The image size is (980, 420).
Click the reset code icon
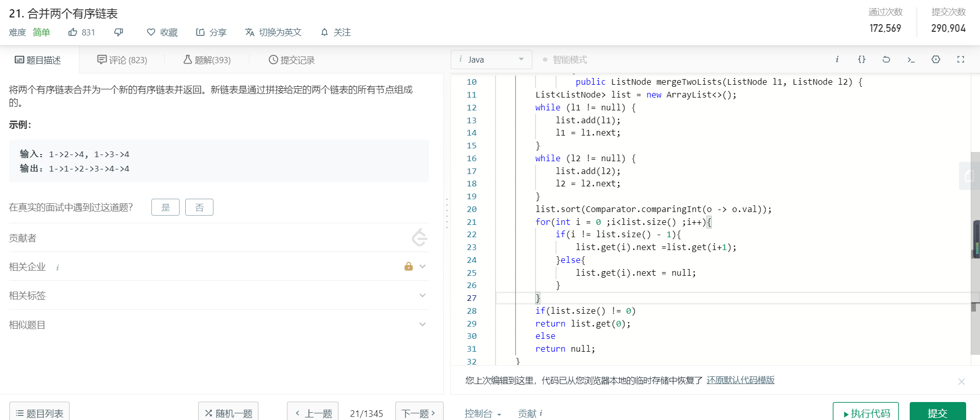point(886,60)
